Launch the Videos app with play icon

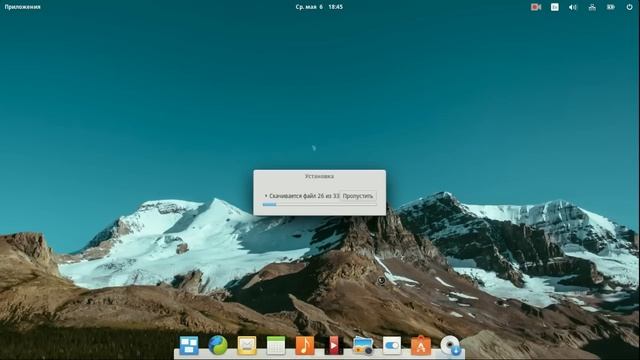[x=333, y=345]
